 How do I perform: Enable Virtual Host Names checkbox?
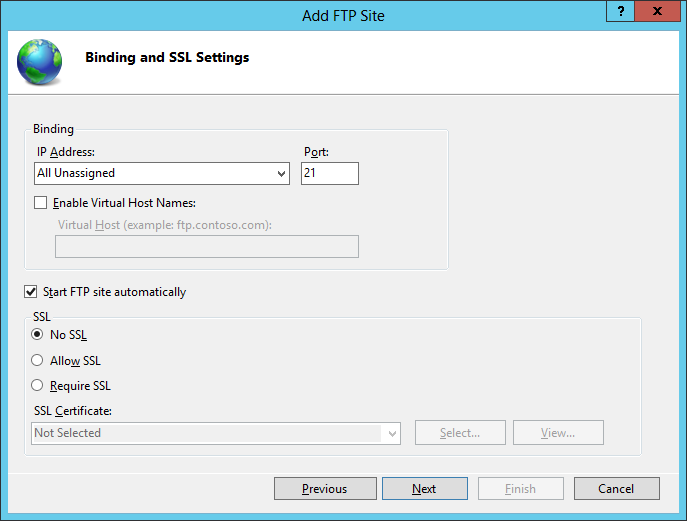tap(41, 203)
